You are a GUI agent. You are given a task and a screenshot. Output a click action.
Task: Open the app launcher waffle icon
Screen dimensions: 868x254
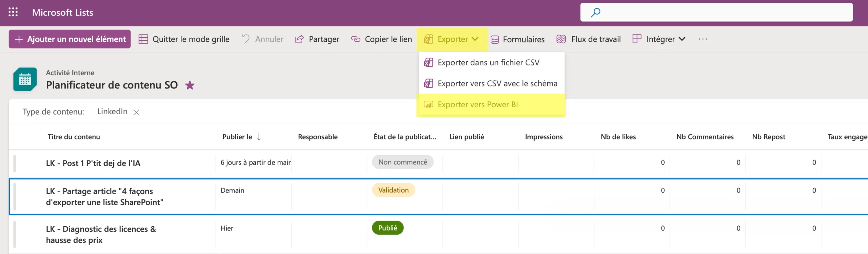click(13, 12)
